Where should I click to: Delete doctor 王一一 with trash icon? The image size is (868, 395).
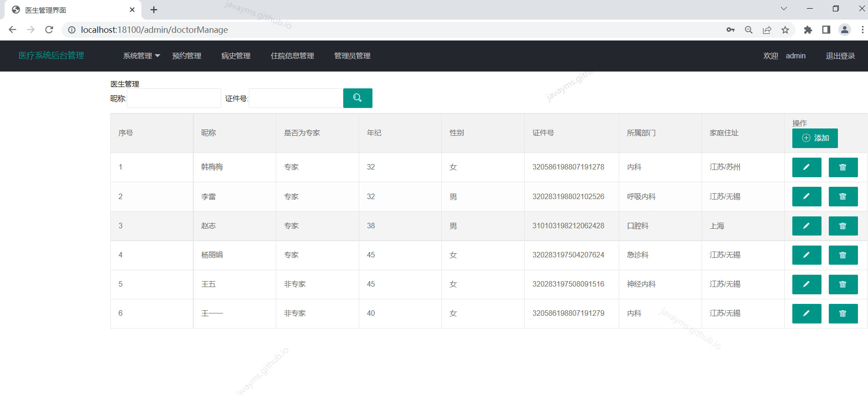(x=843, y=313)
